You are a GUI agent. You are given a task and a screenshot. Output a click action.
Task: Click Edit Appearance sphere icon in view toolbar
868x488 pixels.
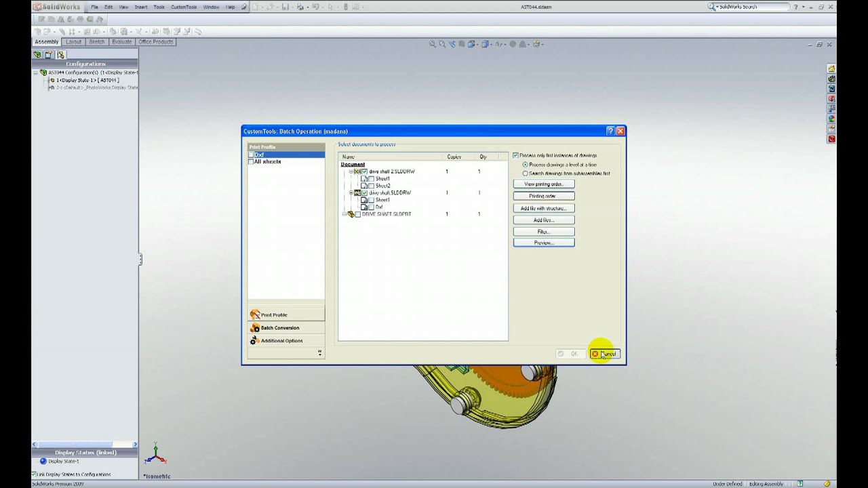(x=513, y=44)
